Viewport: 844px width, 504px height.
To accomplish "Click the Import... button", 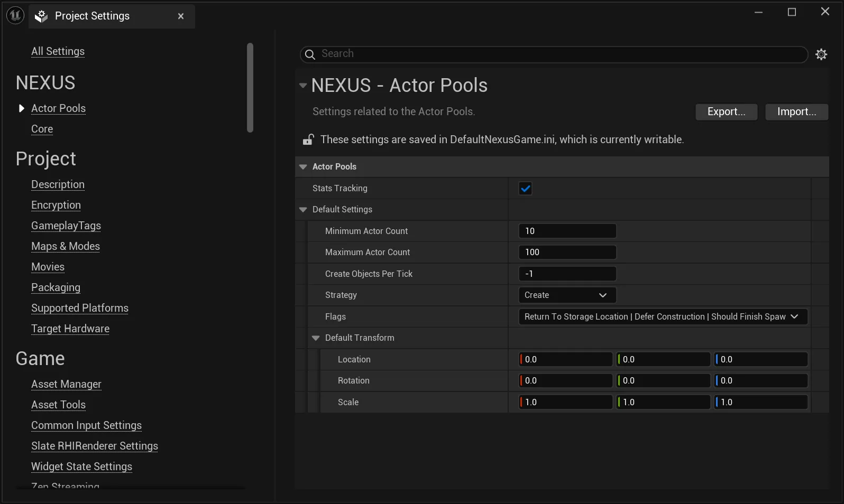I will (x=796, y=112).
